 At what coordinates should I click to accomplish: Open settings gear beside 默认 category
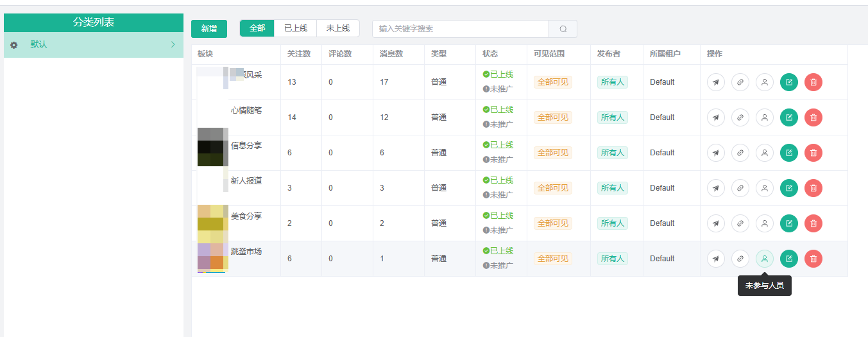[x=14, y=46]
